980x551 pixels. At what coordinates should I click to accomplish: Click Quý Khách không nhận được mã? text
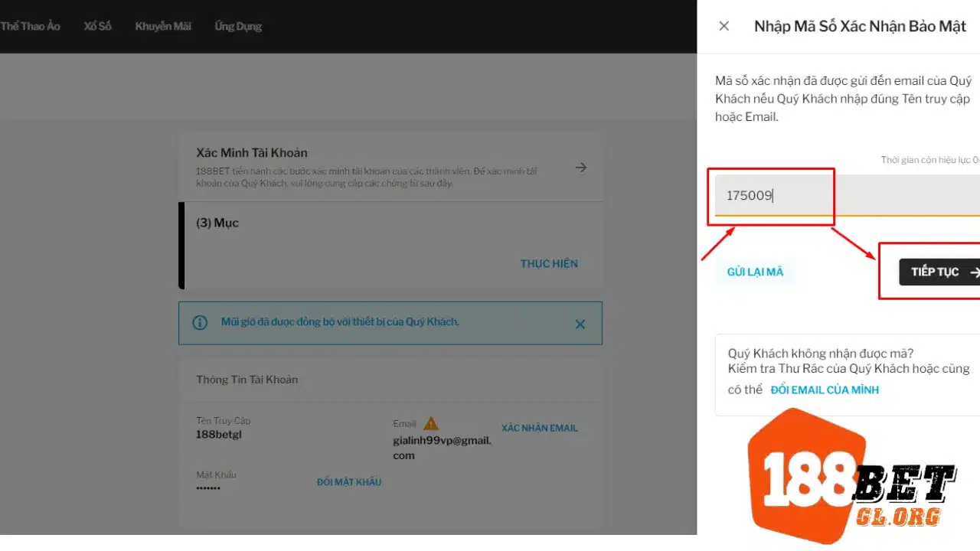[x=821, y=354]
